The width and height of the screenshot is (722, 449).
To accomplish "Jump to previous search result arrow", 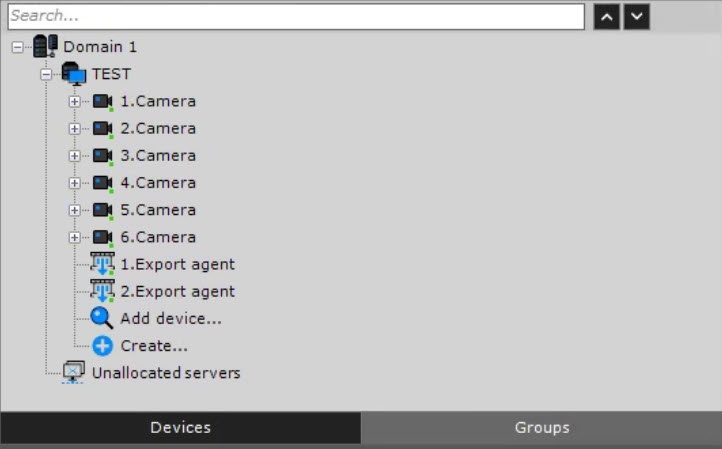I will 606,17.
